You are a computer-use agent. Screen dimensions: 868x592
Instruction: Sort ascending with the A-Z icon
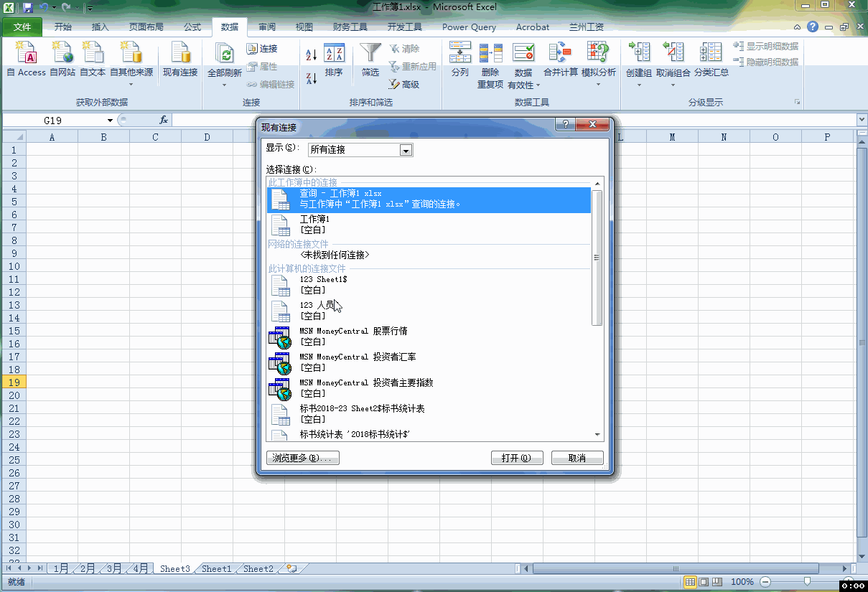312,55
